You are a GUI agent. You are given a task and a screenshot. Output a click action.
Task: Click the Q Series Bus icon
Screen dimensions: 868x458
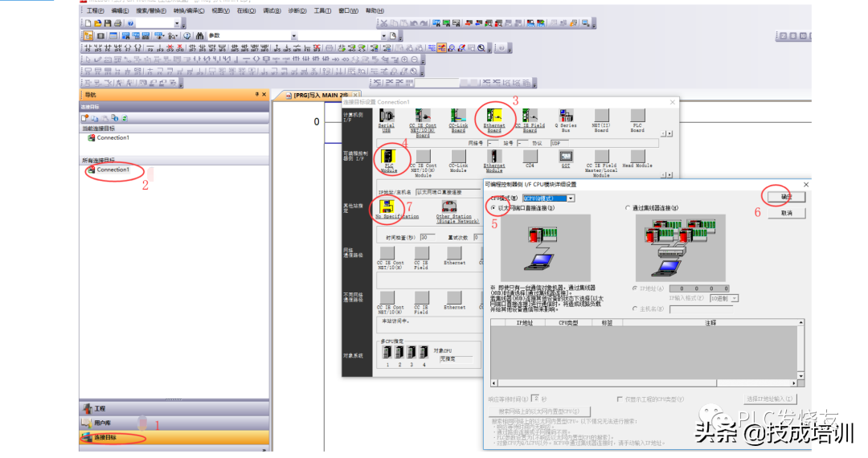(567, 117)
